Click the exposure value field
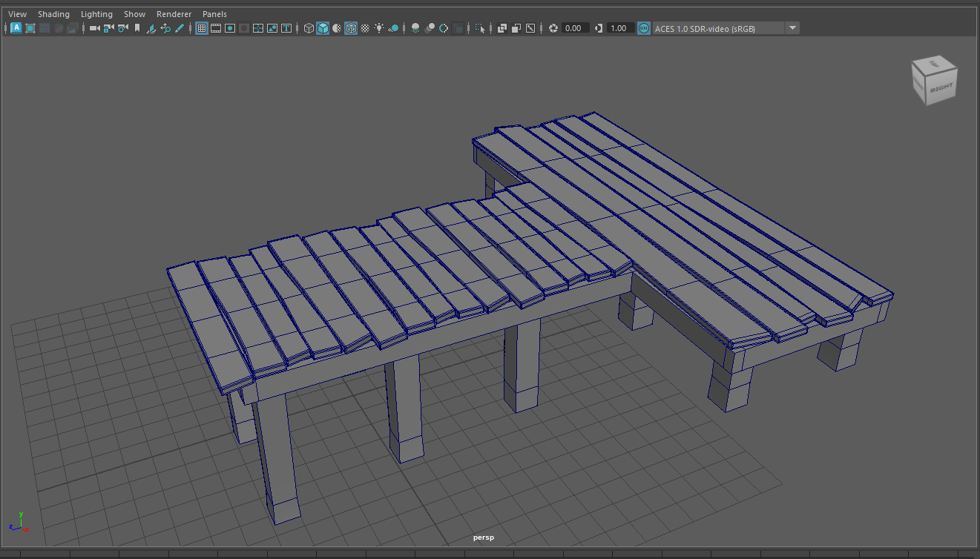Image resolution: width=980 pixels, height=559 pixels. point(576,28)
